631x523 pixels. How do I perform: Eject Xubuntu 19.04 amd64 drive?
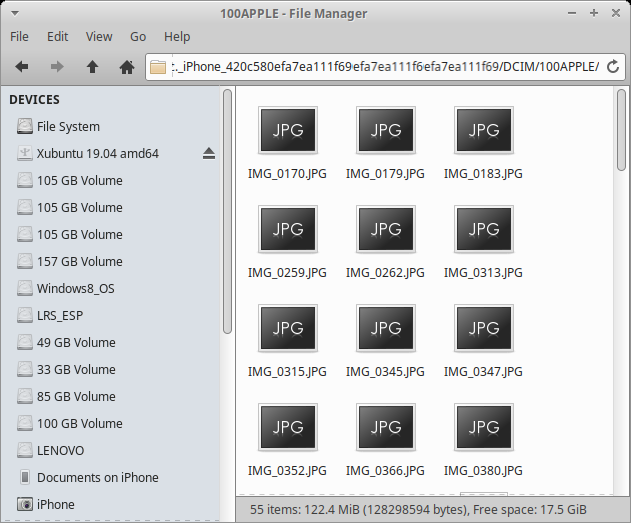pyautogui.click(x=209, y=154)
